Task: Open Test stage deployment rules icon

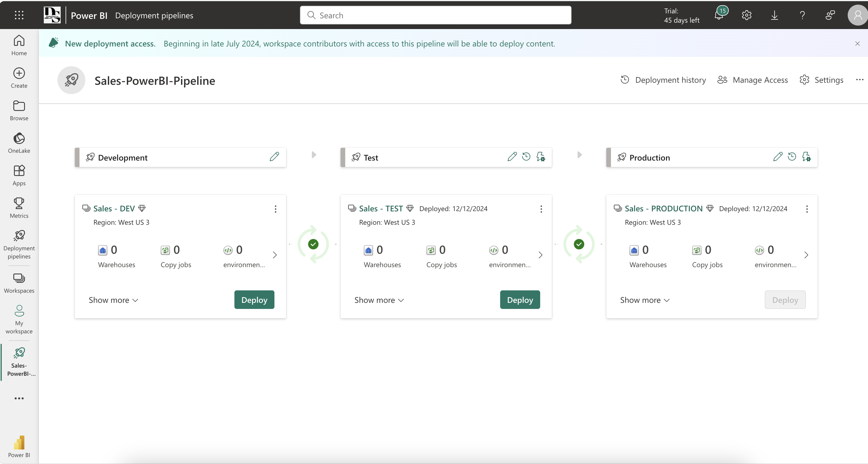Action: click(540, 157)
